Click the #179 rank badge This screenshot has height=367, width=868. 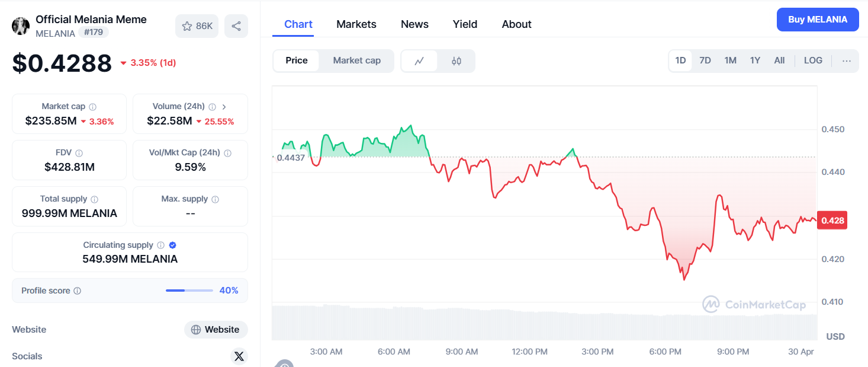click(94, 33)
